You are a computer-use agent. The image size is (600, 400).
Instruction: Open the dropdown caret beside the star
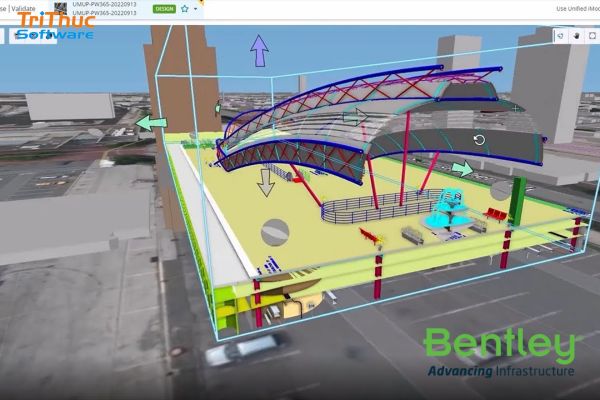[196, 9]
